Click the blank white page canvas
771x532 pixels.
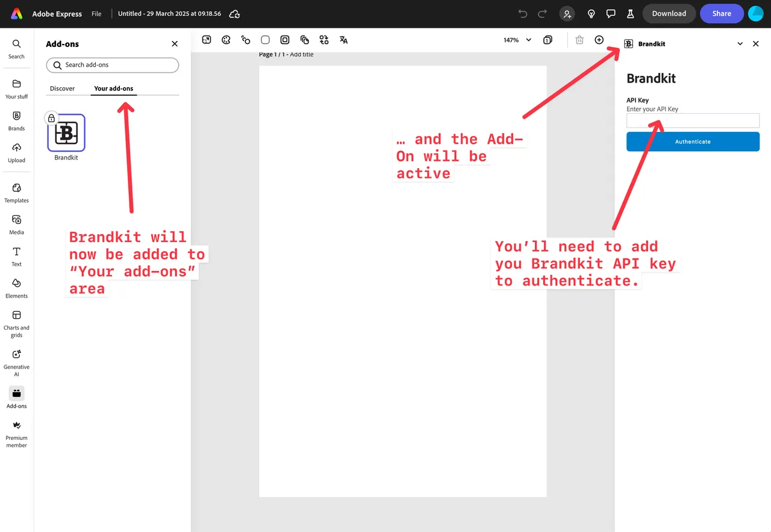[x=402, y=281]
